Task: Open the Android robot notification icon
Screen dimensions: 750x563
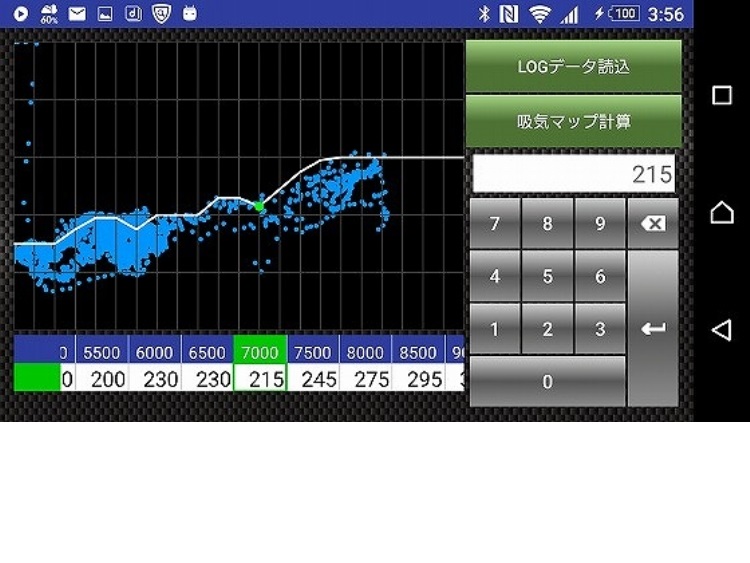Action: [x=190, y=13]
